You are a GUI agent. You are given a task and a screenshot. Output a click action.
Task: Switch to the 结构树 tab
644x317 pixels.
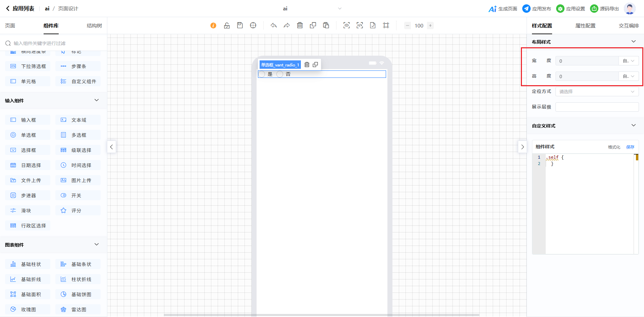[94, 26]
